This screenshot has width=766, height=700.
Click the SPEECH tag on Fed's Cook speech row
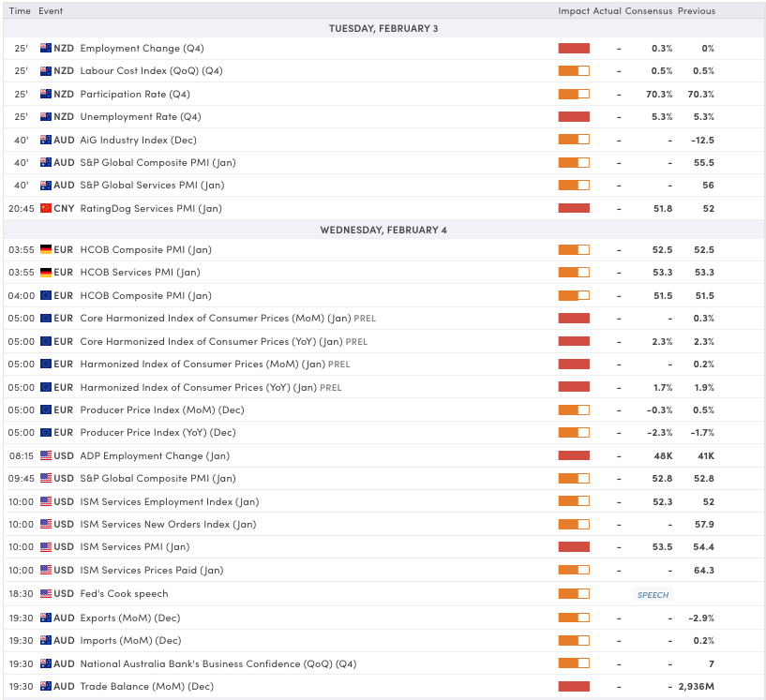pos(653,594)
